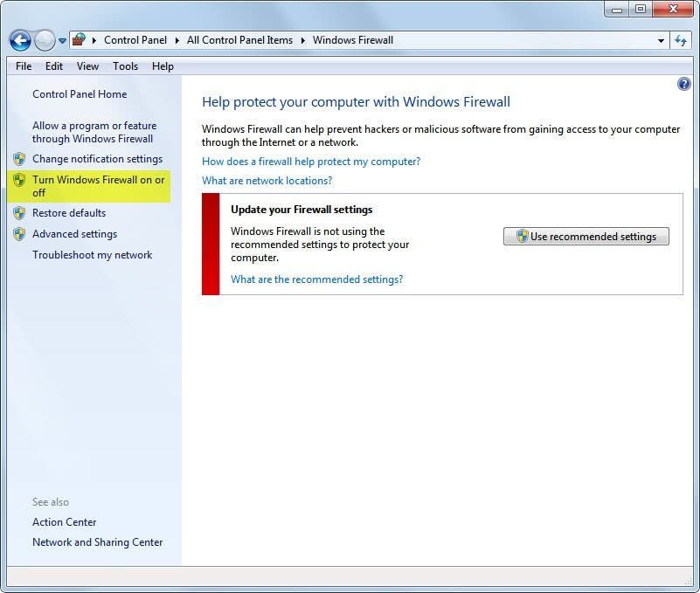The height and width of the screenshot is (593, 700).
Task: Click the Update your Firewall settings heading
Action: tap(301, 210)
